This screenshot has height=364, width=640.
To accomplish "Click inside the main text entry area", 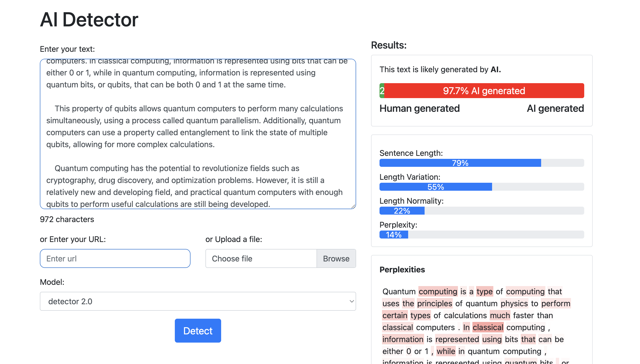I will pyautogui.click(x=197, y=132).
